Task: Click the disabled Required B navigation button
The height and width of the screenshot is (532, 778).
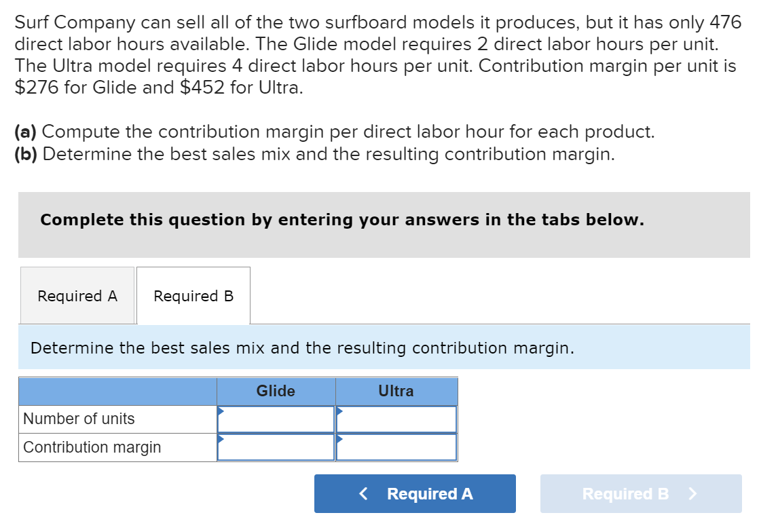Action: tap(640, 493)
